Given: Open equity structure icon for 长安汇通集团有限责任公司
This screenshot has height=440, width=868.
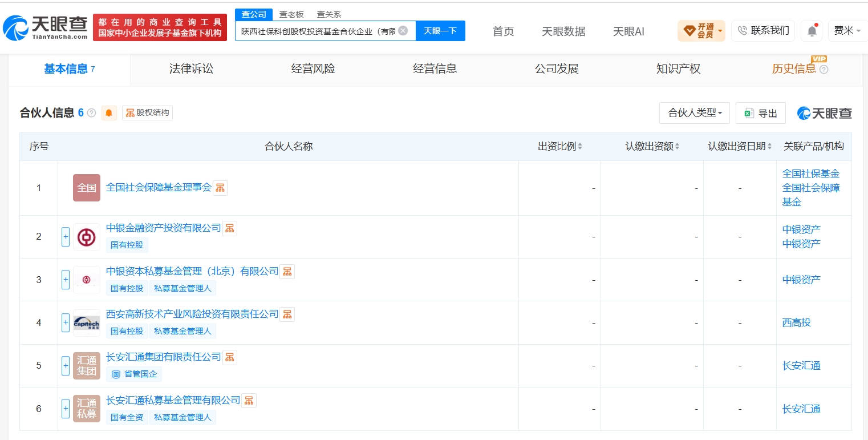Looking at the screenshot, I should [230, 357].
